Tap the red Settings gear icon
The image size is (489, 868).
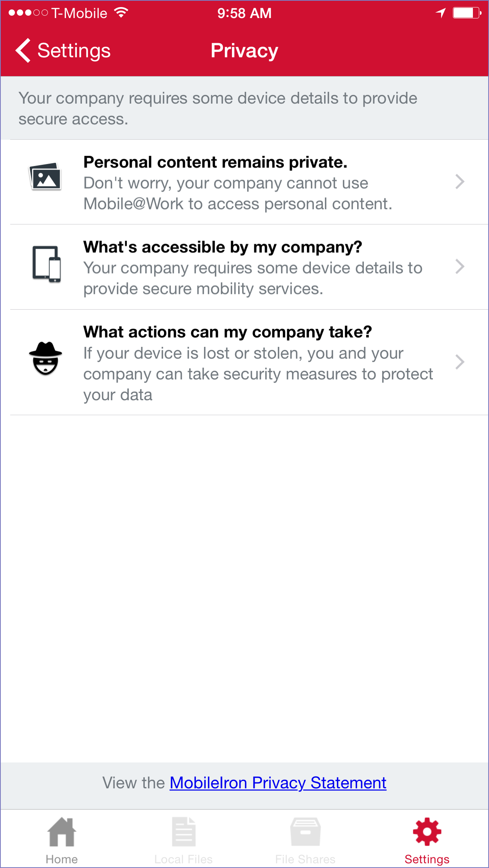[x=427, y=832]
